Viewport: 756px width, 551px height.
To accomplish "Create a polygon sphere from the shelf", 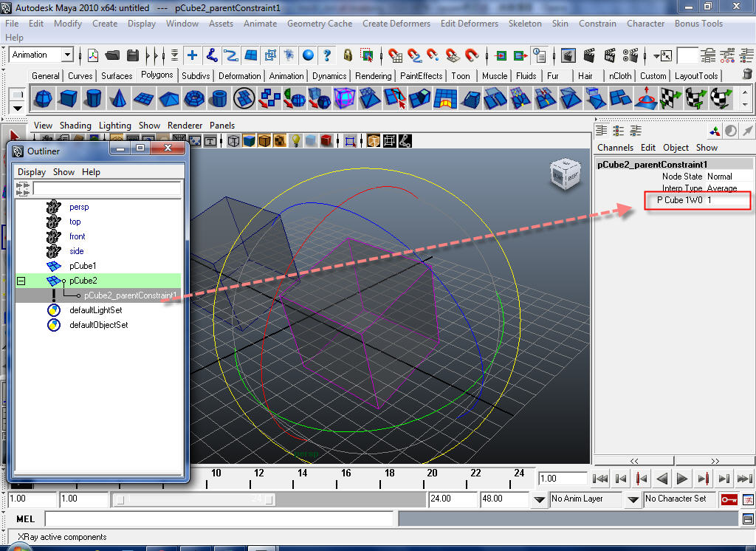I will [x=44, y=98].
